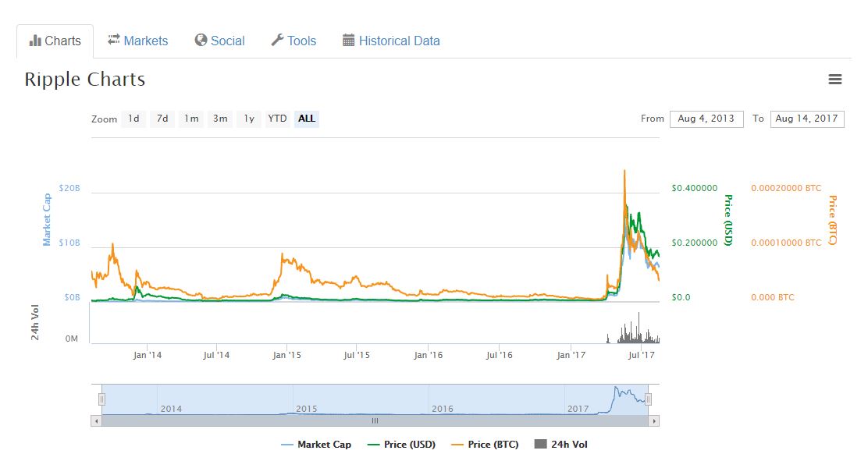Switch to the Markets tab

(x=137, y=41)
